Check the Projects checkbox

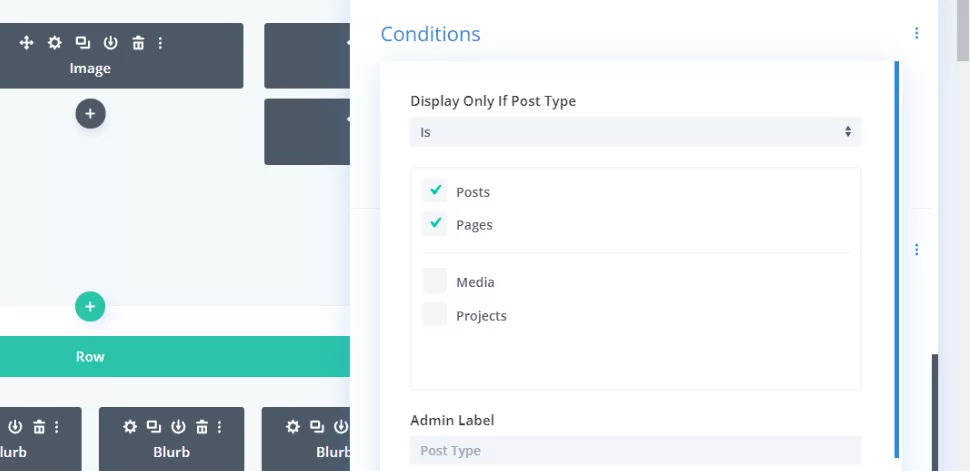click(x=435, y=314)
